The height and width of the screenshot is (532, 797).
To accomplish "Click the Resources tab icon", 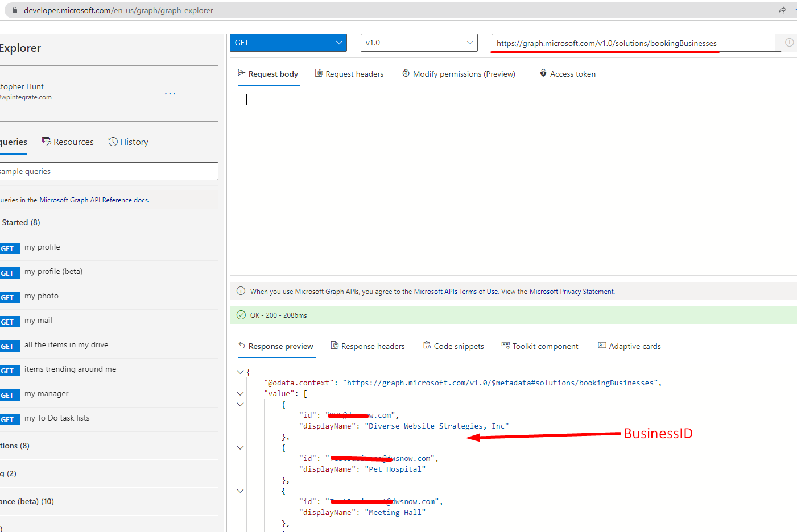I will (x=47, y=142).
